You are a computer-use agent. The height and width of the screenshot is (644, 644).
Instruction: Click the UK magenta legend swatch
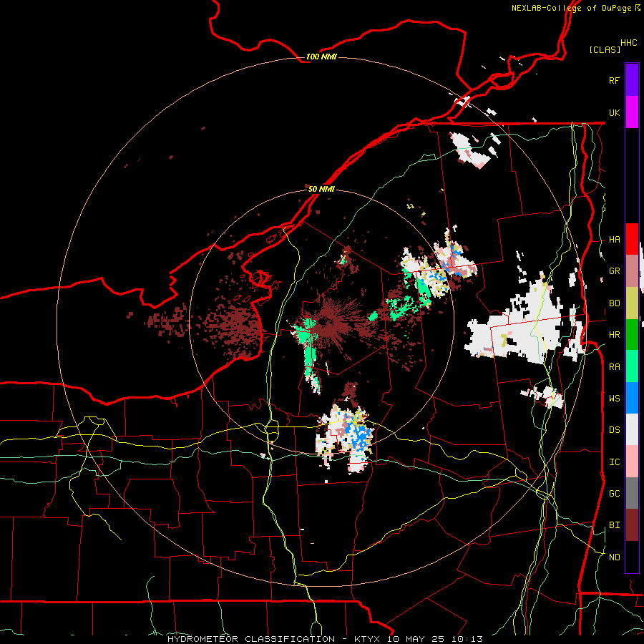click(x=632, y=112)
